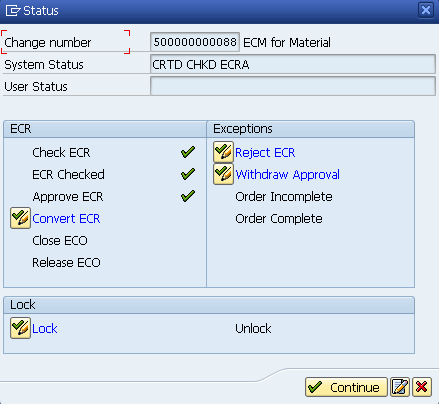Select the Reject ECR link

(x=265, y=153)
